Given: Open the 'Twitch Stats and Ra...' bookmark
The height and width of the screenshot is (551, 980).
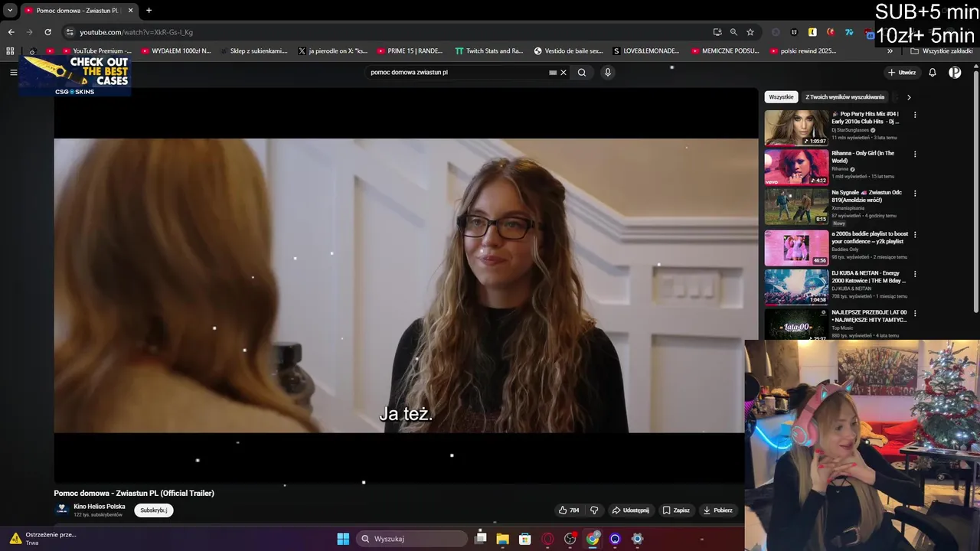Looking at the screenshot, I should 489,51.
